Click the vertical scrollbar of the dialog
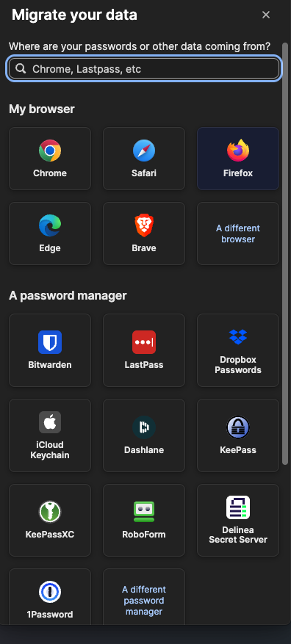Viewport: 291px width, 644px height. (x=285, y=255)
